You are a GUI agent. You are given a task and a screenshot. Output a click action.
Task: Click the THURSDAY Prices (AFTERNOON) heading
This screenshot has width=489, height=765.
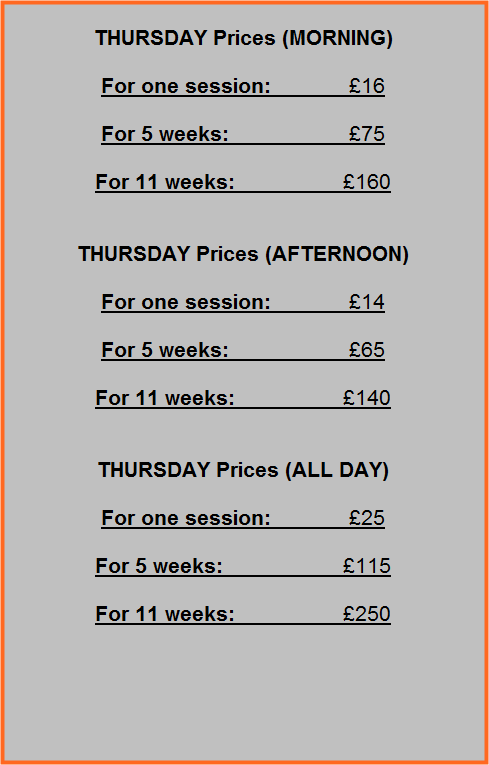(x=244, y=254)
